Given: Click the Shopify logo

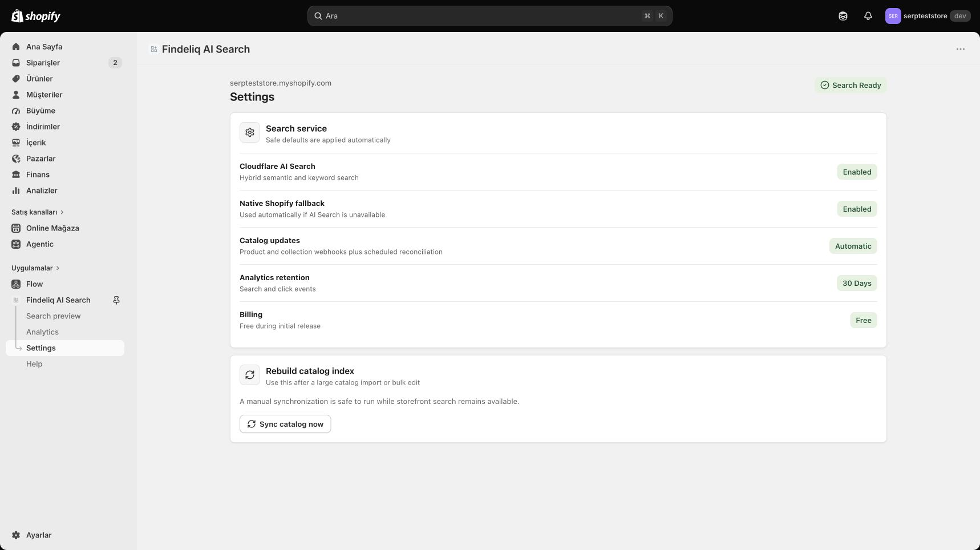Looking at the screenshot, I should click(36, 16).
